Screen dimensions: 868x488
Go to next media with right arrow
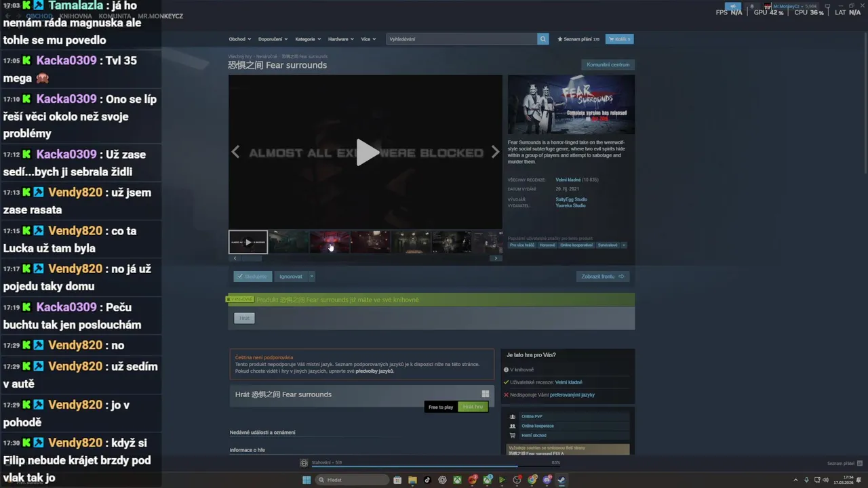pyautogui.click(x=495, y=152)
